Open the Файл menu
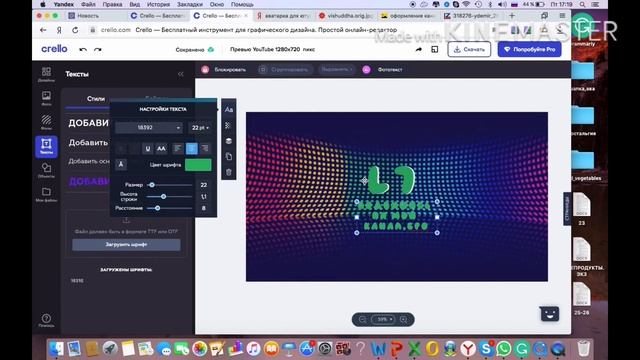 pos(88,4)
